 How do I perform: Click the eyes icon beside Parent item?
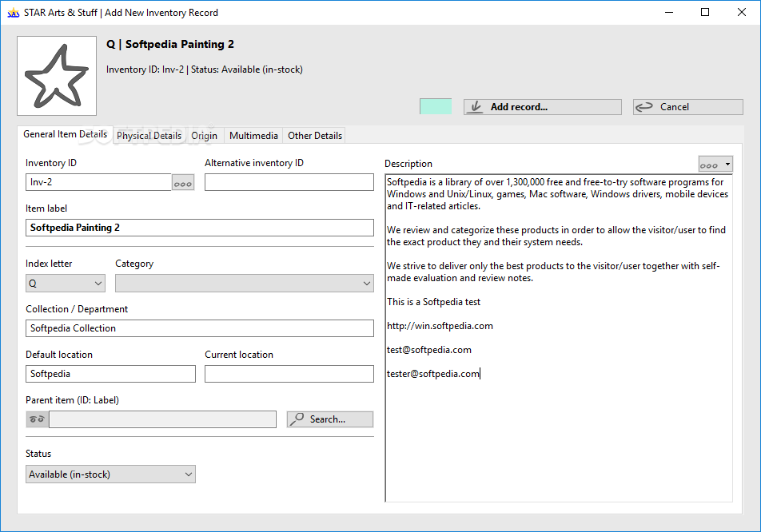click(x=37, y=419)
